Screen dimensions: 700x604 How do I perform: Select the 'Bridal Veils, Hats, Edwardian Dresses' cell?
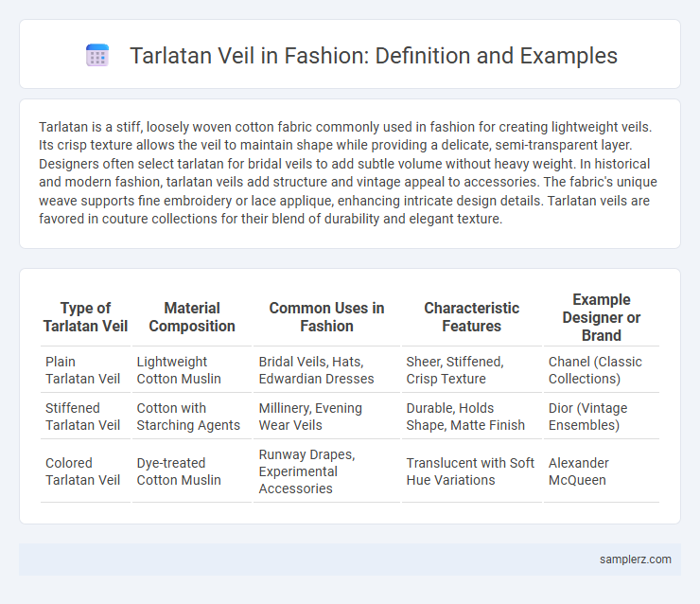point(326,370)
